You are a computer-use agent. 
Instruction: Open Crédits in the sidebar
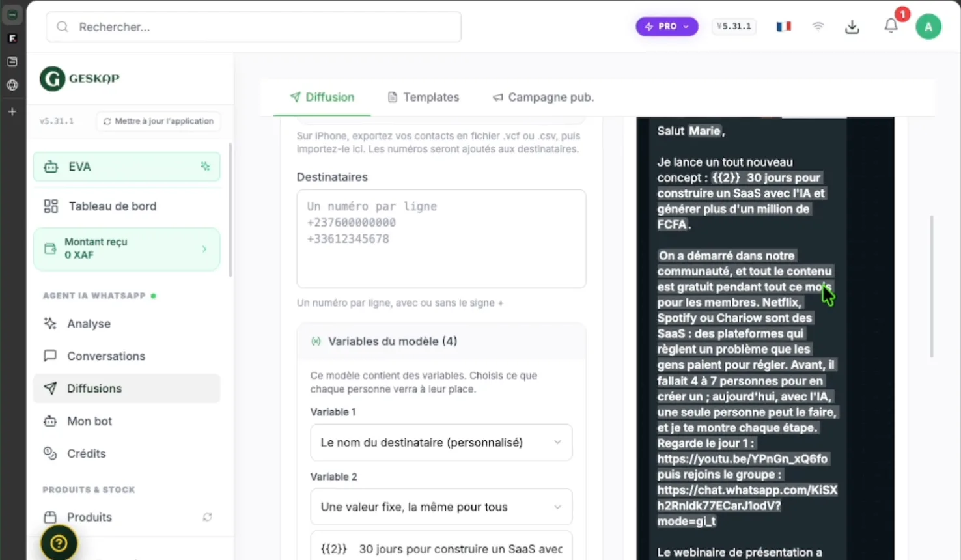126,453
